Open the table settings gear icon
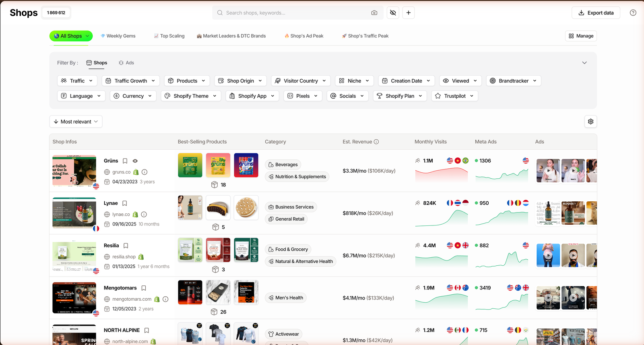This screenshot has height=345, width=644. [590, 122]
